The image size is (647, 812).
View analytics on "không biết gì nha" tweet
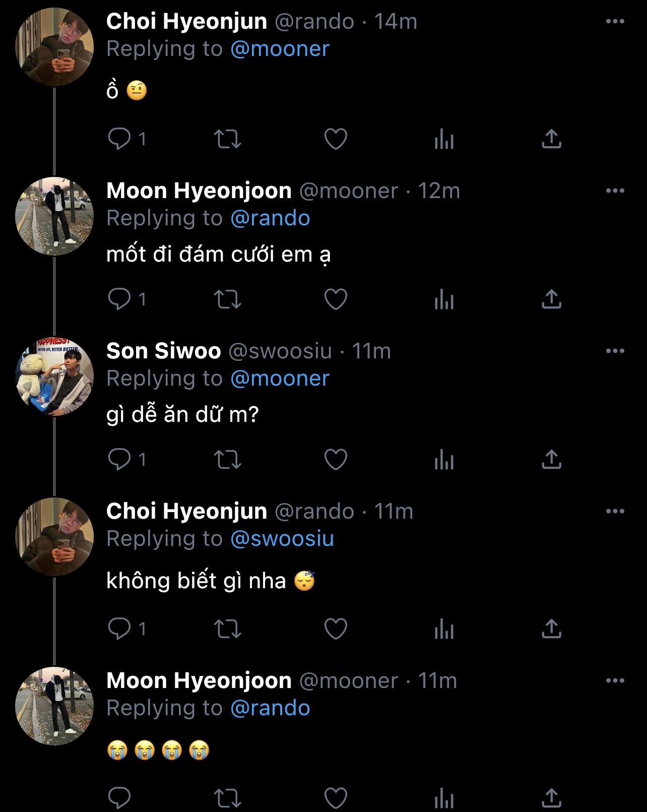click(x=444, y=629)
